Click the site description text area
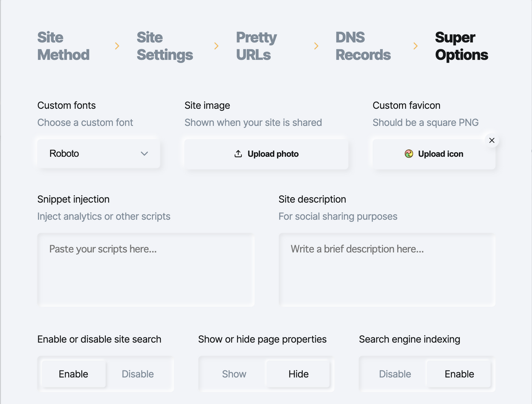This screenshot has width=532, height=404. pyautogui.click(x=387, y=269)
